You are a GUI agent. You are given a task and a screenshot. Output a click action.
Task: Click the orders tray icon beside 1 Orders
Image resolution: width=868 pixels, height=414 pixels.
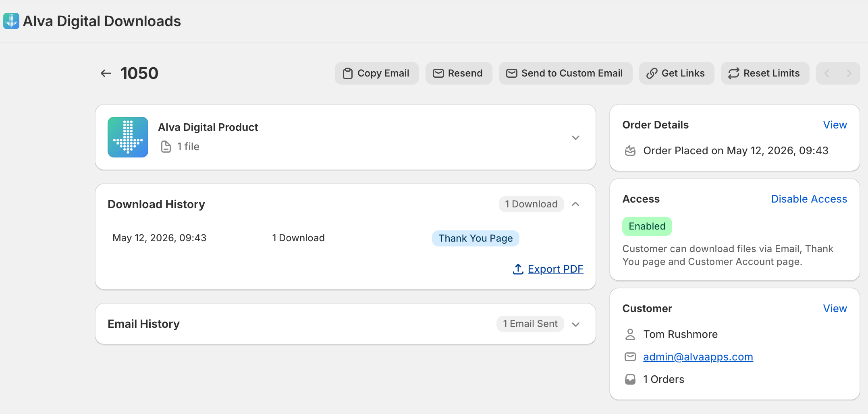(x=630, y=379)
